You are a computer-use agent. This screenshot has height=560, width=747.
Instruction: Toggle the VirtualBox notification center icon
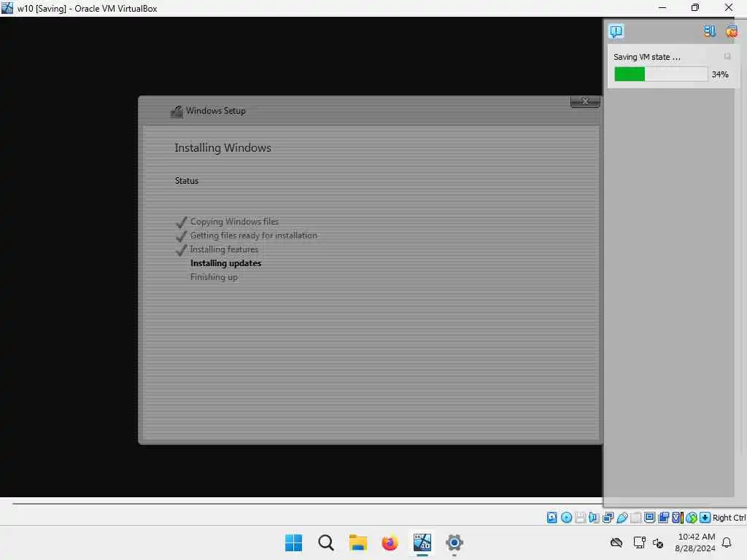tap(616, 31)
